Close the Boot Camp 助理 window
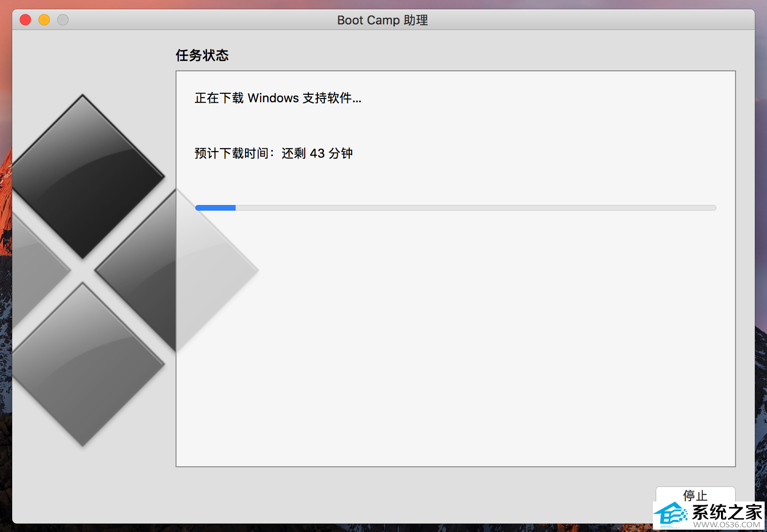 (x=25, y=20)
